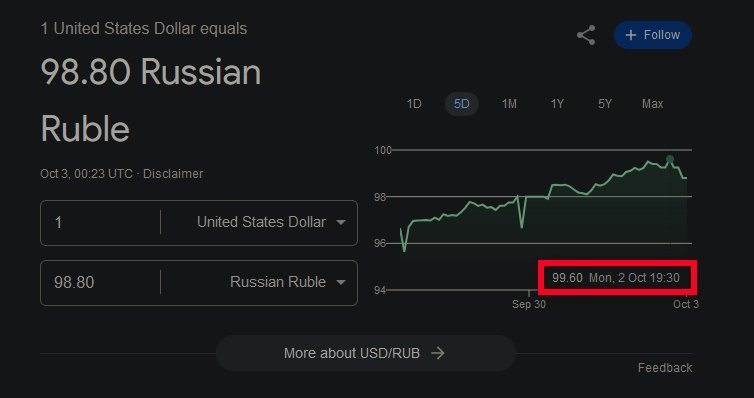Click the share icon
The height and width of the screenshot is (398, 754).
586,35
